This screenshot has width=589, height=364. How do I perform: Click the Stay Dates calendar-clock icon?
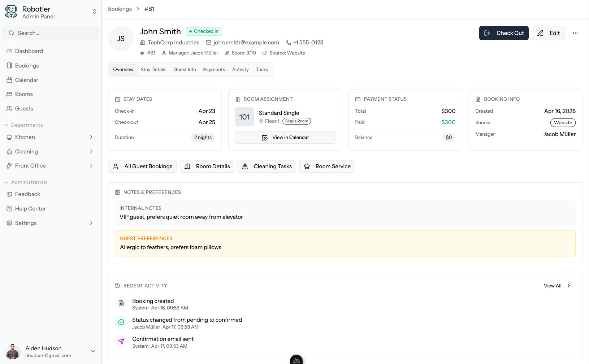[x=117, y=99]
